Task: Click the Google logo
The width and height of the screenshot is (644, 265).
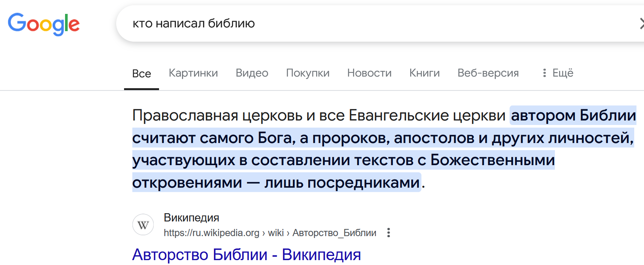Action: (44, 24)
